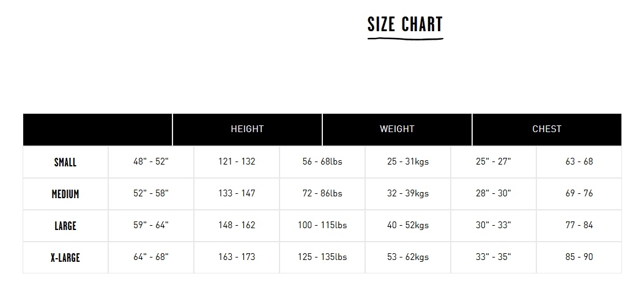Click the 30" - 33" chest cell
644x293 pixels.
(x=494, y=225)
